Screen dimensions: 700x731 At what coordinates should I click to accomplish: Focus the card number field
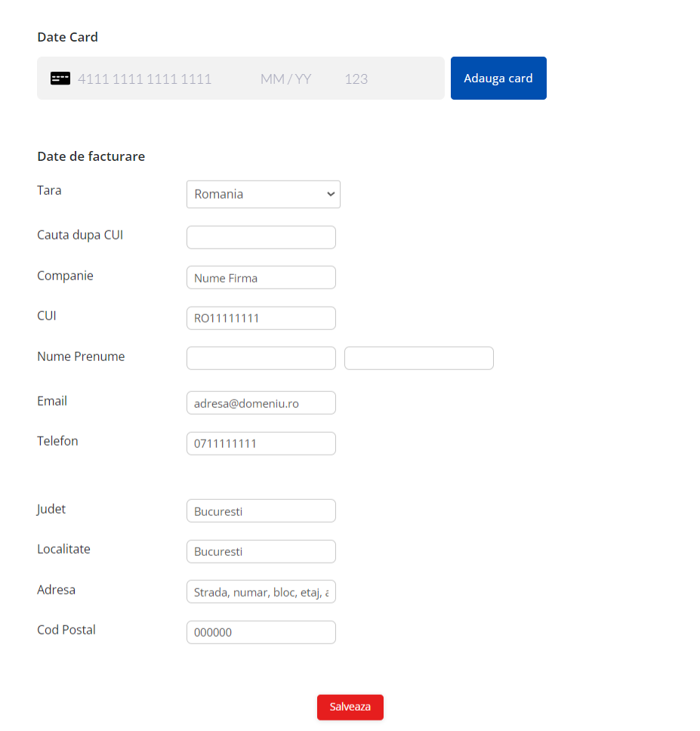[144, 79]
